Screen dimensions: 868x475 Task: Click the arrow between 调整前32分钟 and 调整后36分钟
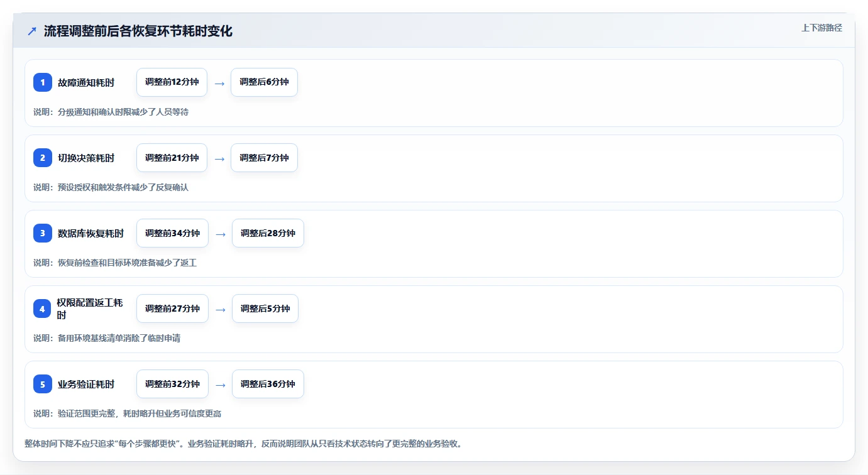pyautogui.click(x=221, y=385)
